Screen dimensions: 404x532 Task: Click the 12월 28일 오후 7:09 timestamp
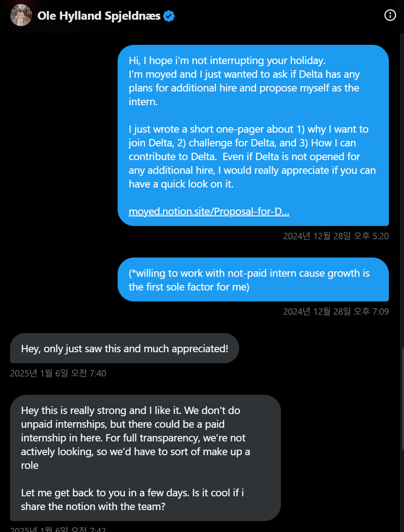pyautogui.click(x=336, y=312)
